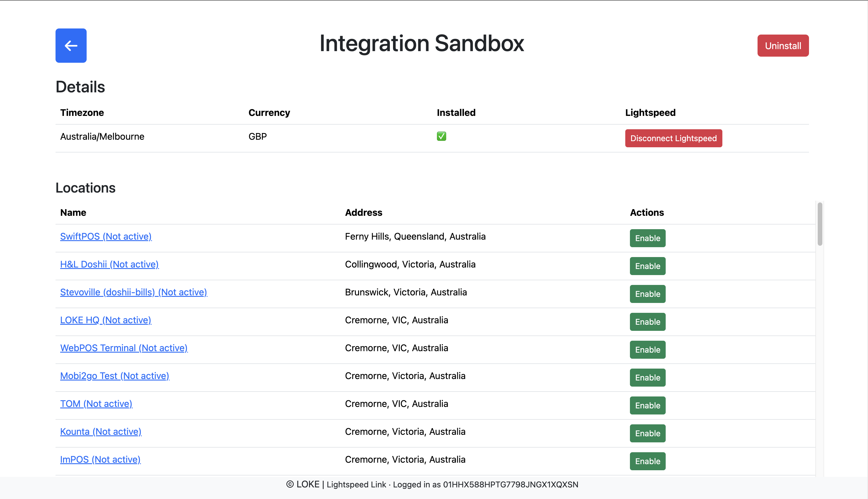Click the Details section heading
Image resolution: width=868 pixels, height=499 pixels.
click(80, 87)
